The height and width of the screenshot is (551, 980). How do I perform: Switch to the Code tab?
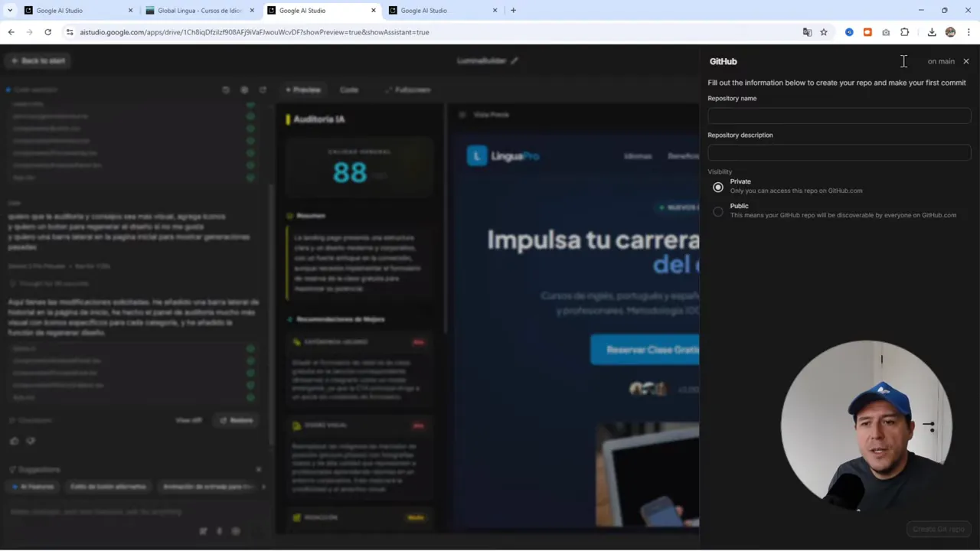point(348,90)
